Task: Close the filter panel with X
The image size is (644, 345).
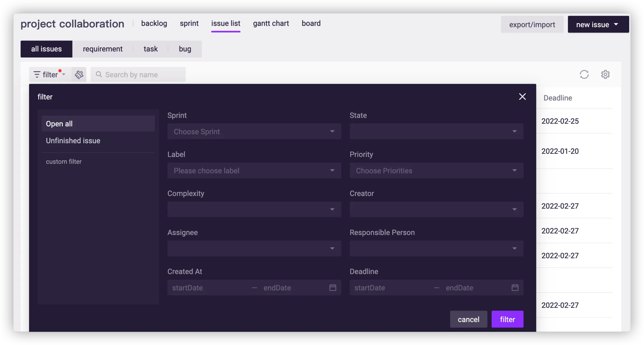Action: click(522, 97)
